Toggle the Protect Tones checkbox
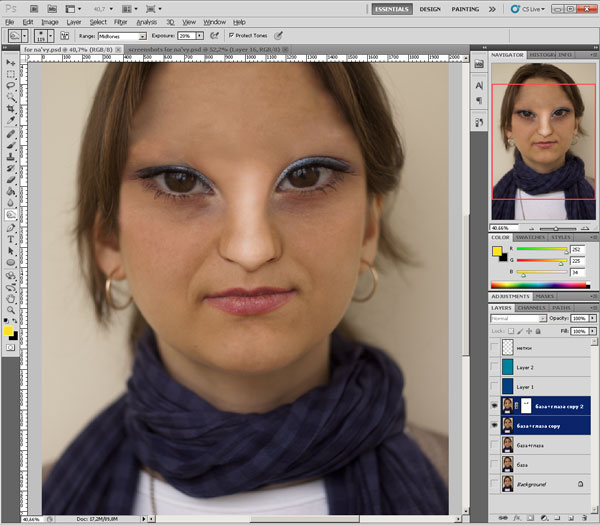This screenshot has width=600, height=525. tap(231, 35)
